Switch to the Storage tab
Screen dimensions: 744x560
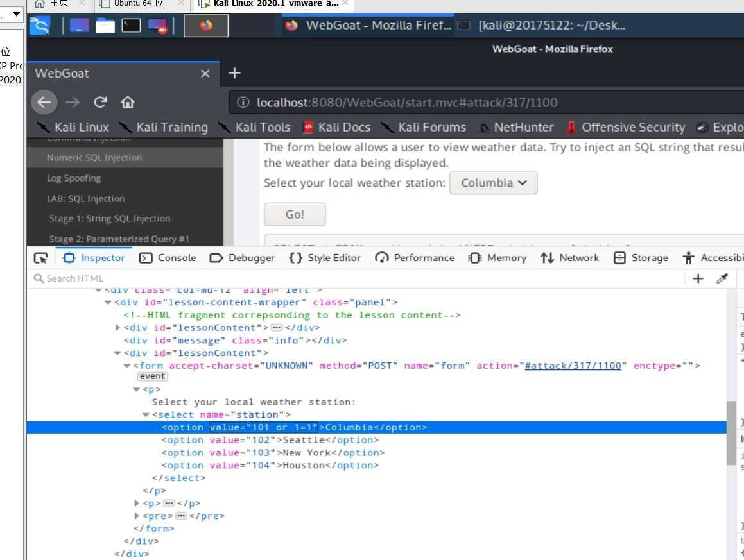click(641, 258)
